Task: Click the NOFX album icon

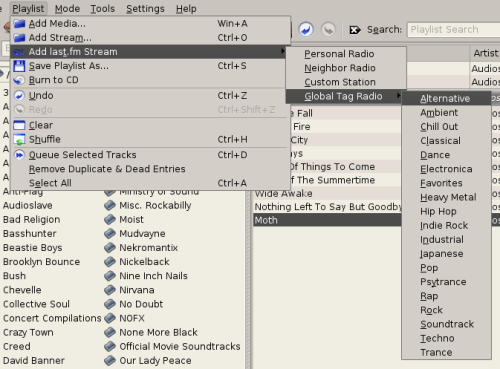Action: (110, 318)
